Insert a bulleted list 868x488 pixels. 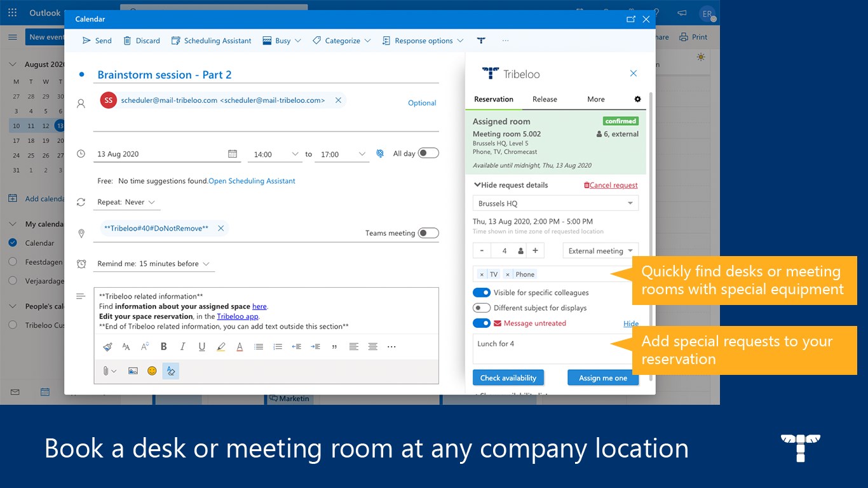(259, 347)
